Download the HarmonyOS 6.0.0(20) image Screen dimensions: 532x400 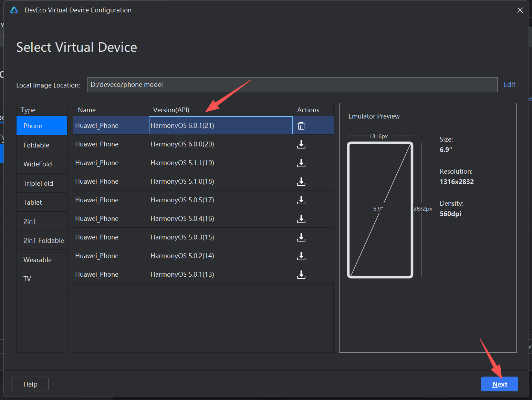(301, 144)
